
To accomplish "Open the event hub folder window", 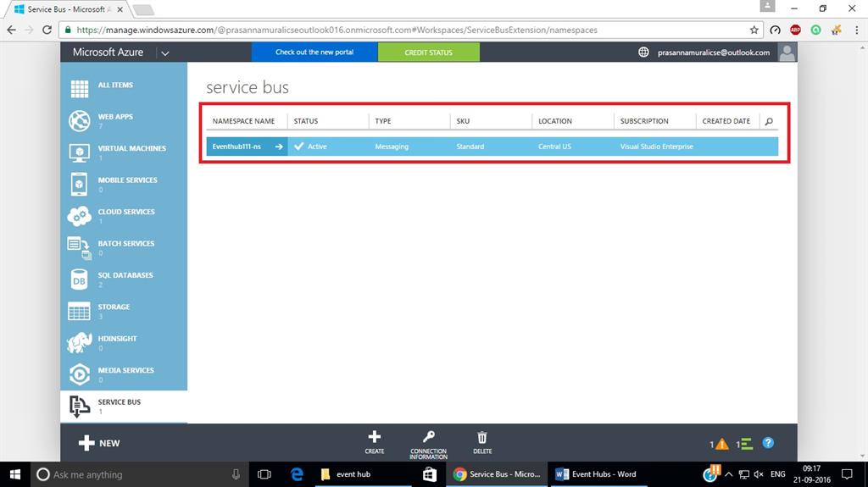I will pyautogui.click(x=364, y=474).
